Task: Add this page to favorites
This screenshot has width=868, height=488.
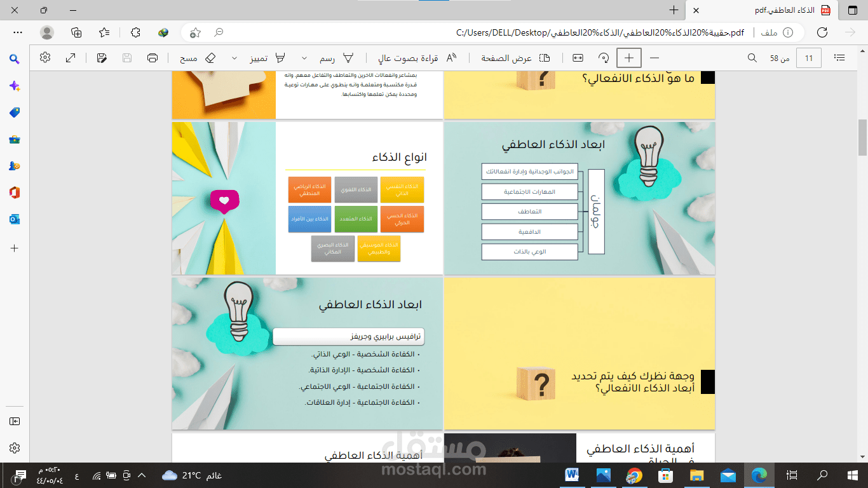Action: click(x=196, y=32)
